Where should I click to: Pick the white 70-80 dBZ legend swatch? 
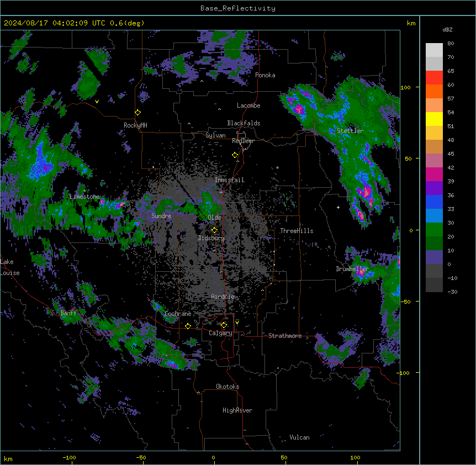434,50
